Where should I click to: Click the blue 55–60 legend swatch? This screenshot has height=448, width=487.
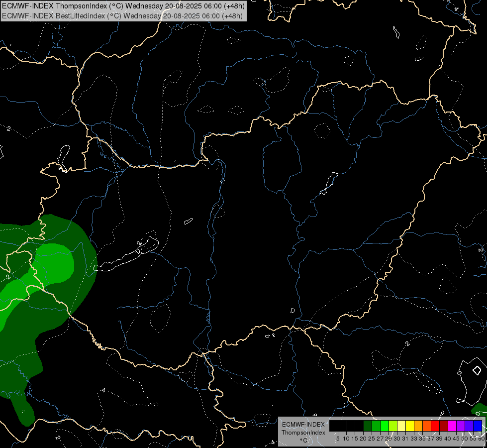click(x=478, y=426)
